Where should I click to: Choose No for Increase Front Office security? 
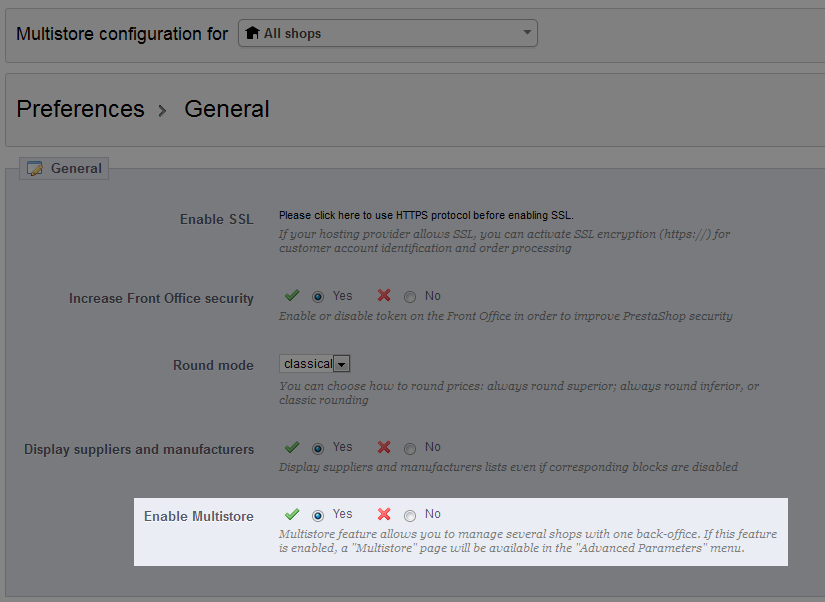point(410,297)
